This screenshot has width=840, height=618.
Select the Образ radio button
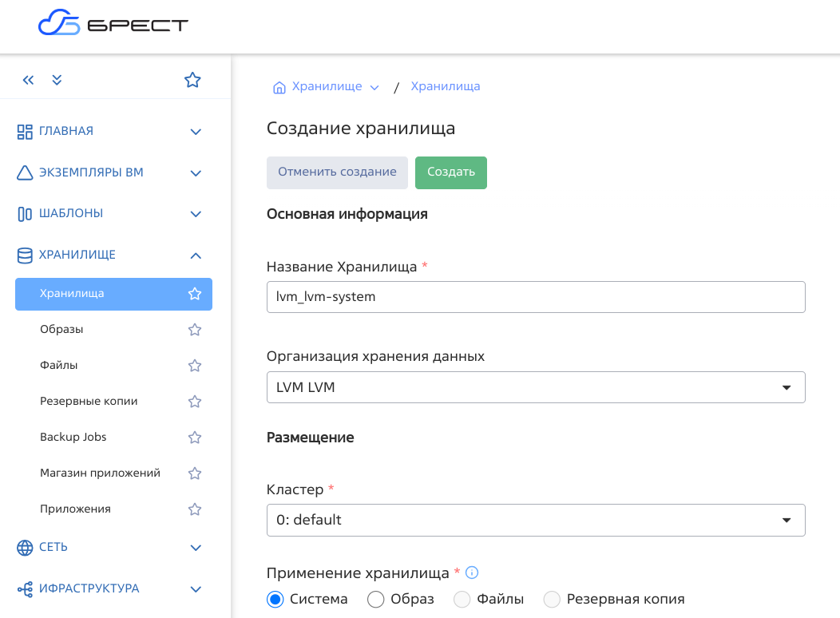click(375, 599)
